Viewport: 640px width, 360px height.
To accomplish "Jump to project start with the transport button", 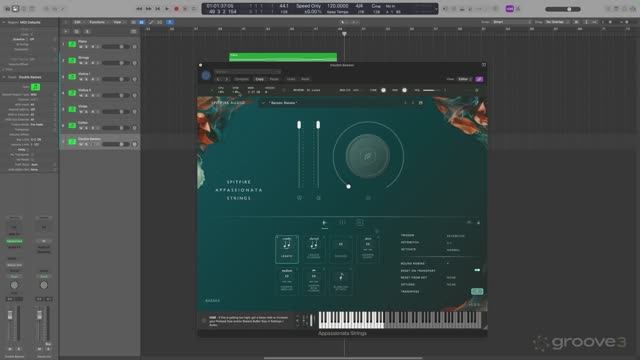I will [158, 9].
